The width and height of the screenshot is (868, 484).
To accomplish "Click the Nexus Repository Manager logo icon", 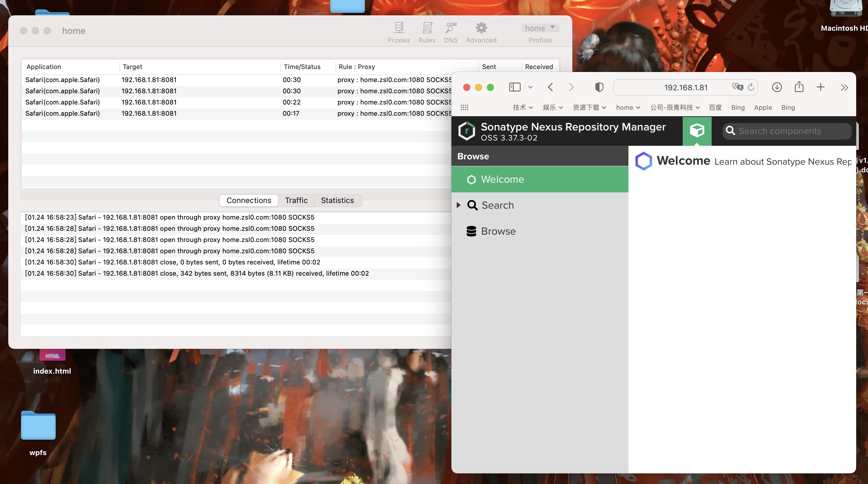I will pyautogui.click(x=467, y=130).
